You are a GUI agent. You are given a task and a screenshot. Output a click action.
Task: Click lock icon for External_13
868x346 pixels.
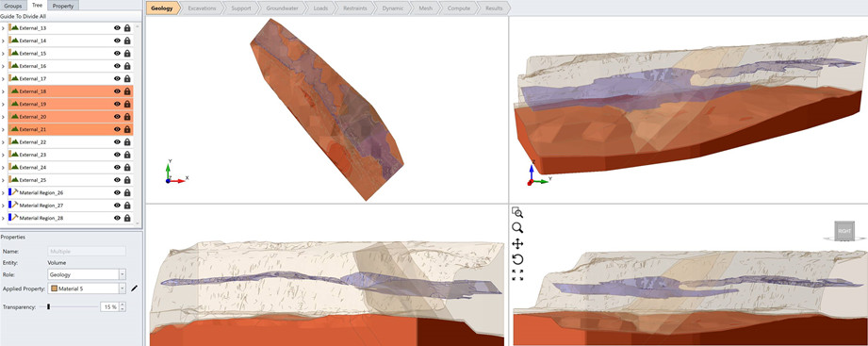[x=127, y=28]
